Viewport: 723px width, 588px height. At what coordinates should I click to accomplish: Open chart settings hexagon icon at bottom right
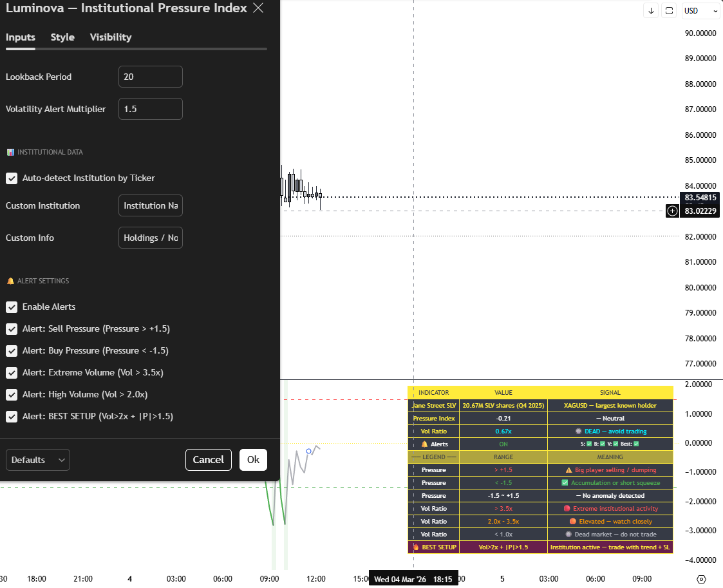click(x=702, y=579)
